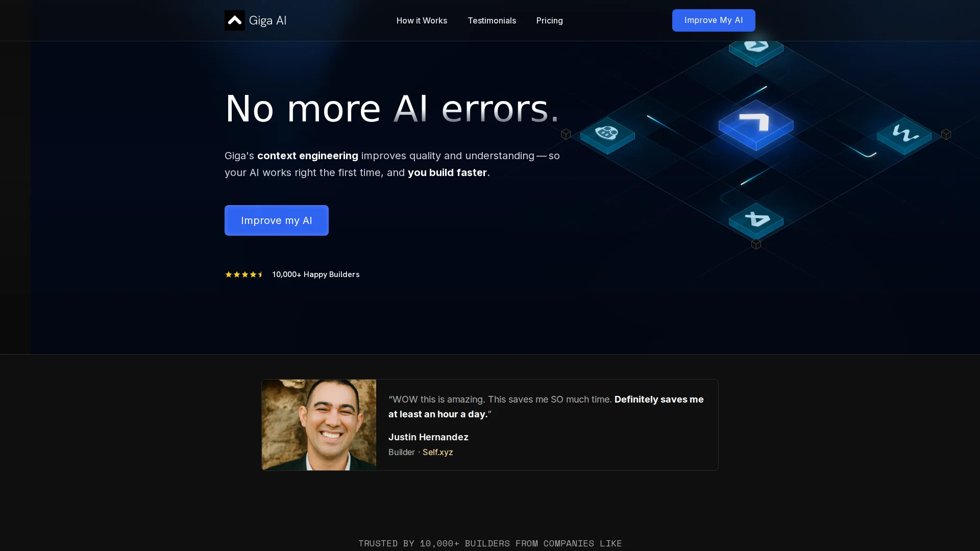Open the Self.xyz company link

[437, 452]
